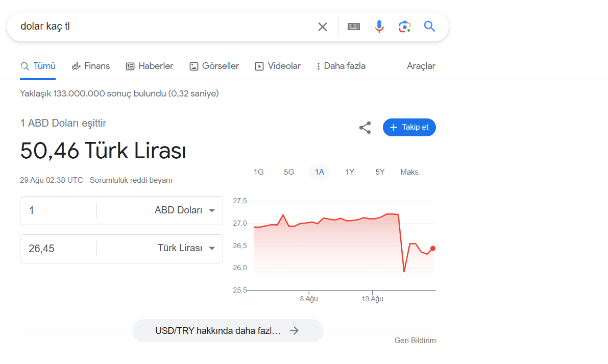This screenshot has width=608, height=364.
Task: Open the Videolar tab
Action: click(278, 66)
